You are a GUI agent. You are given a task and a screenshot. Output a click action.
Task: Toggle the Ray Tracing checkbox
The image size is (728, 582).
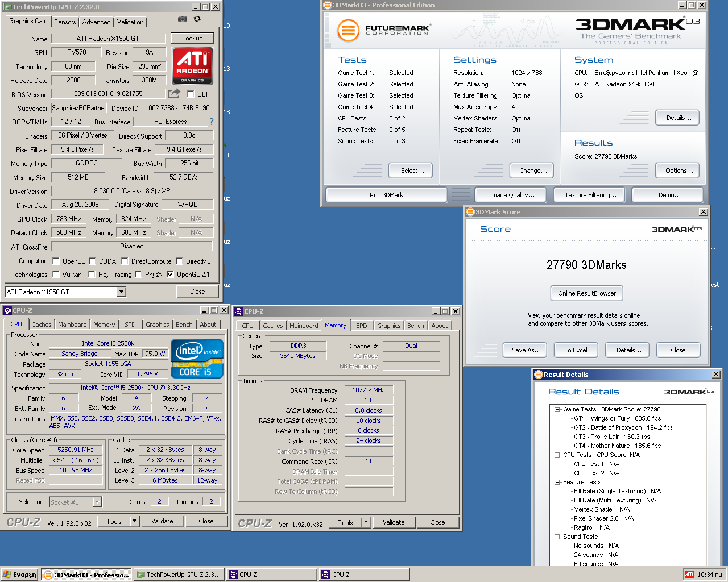coord(92,274)
